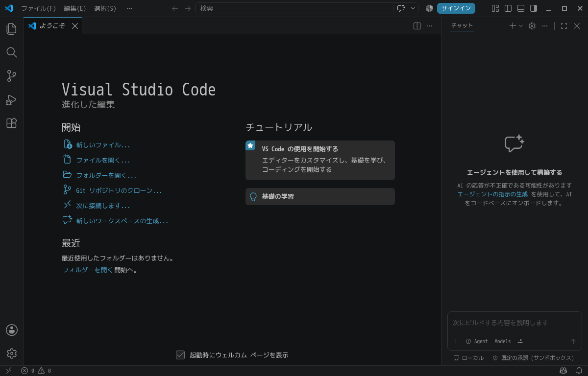Open chat settings gear in the チャット panel

click(532, 26)
